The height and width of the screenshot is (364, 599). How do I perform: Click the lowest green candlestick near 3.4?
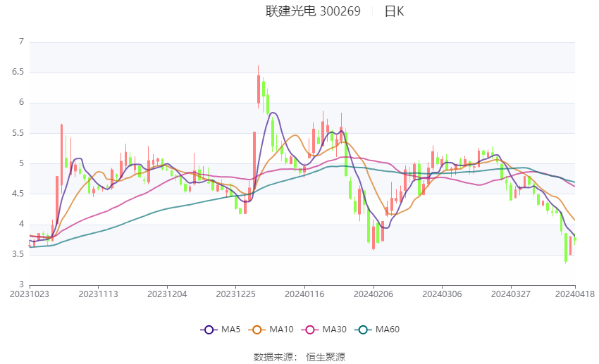click(566, 248)
